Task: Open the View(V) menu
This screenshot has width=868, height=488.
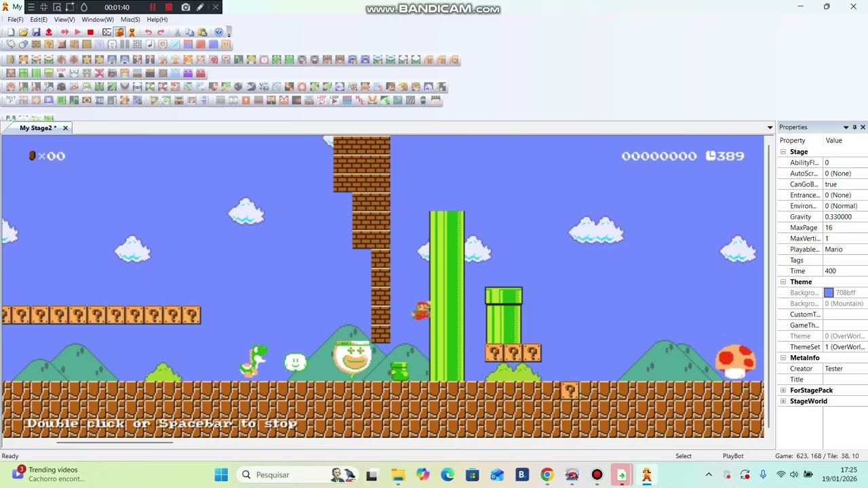Action: 64,20
